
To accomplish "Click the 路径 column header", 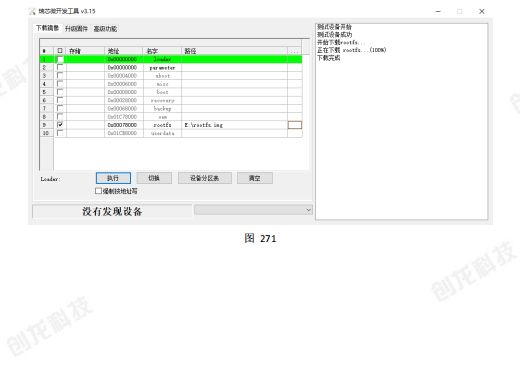I will pos(235,51).
